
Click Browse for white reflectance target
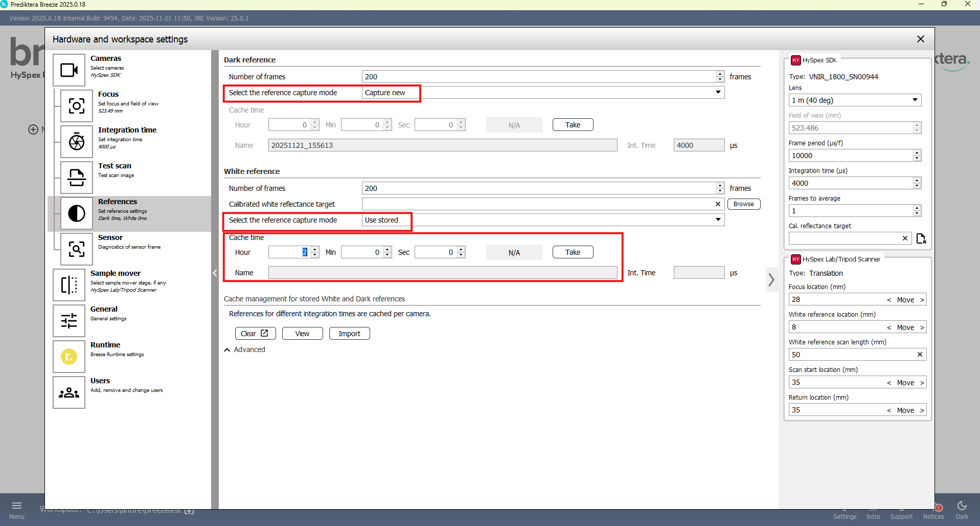tap(743, 204)
